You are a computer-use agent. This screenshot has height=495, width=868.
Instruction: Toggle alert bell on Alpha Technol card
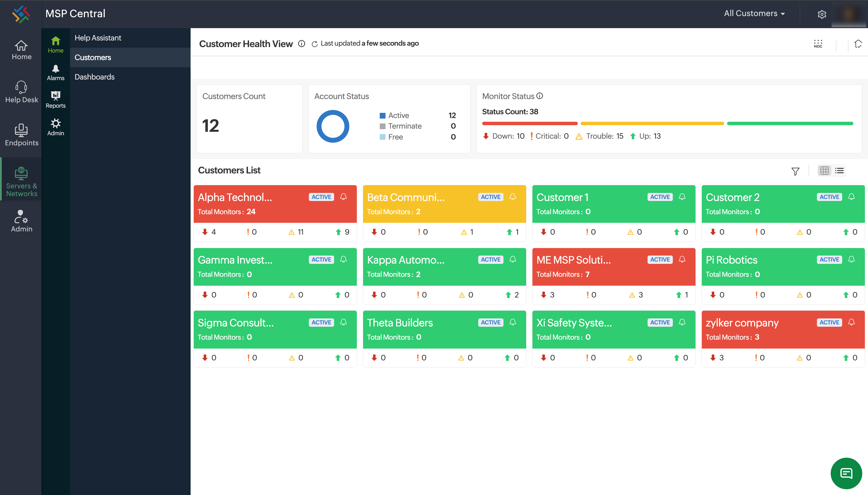tap(343, 197)
